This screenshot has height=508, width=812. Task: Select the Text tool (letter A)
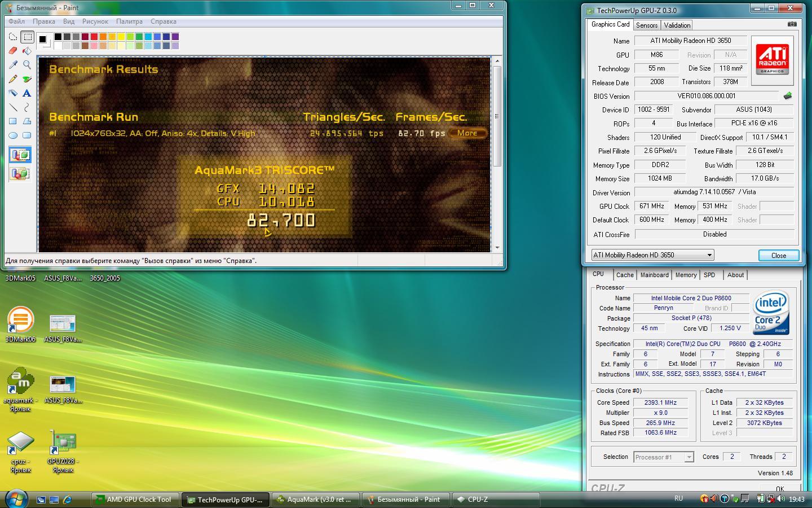pyautogui.click(x=27, y=93)
